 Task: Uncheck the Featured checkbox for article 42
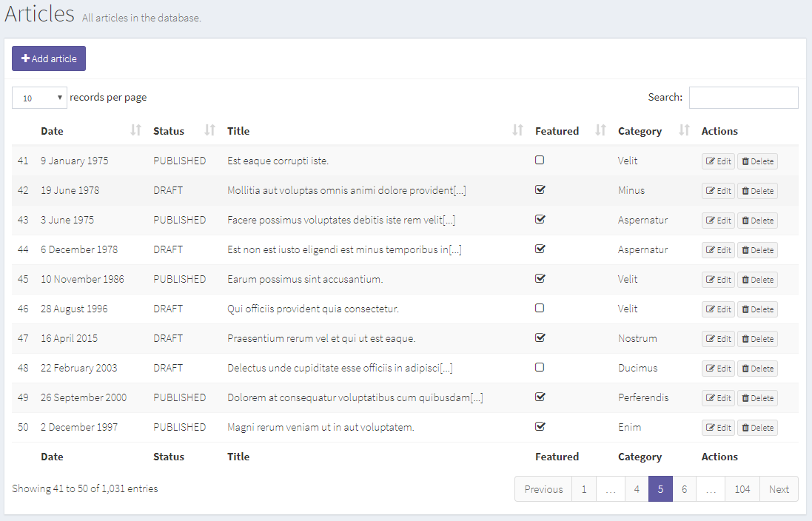tap(540, 189)
